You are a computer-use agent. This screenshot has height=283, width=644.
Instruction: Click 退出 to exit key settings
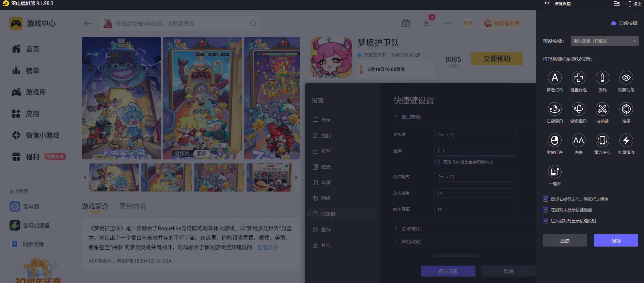(x=634, y=4)
